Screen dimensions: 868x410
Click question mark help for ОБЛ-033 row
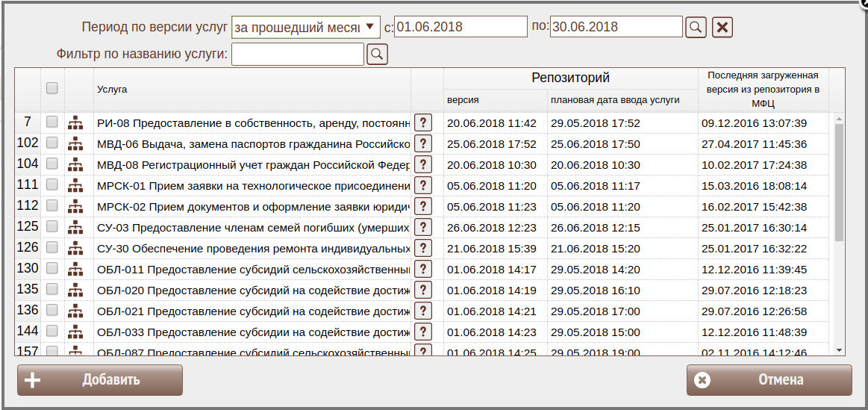(x=423, y=332)
